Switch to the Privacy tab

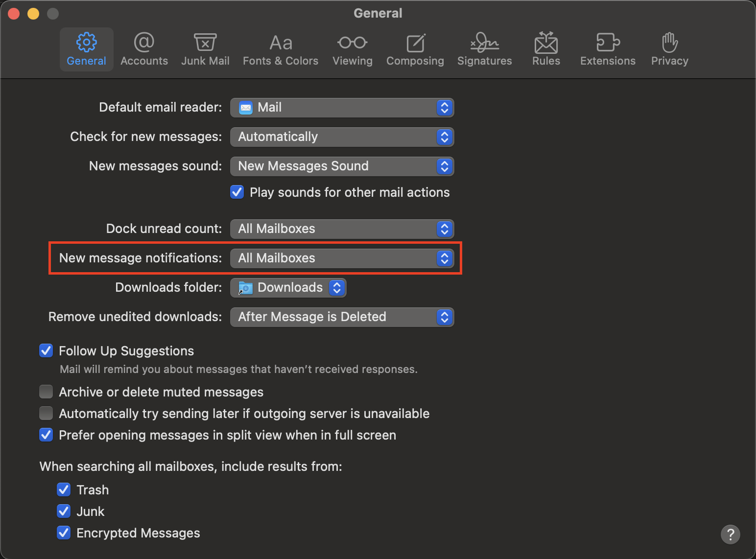click(669, 48)
